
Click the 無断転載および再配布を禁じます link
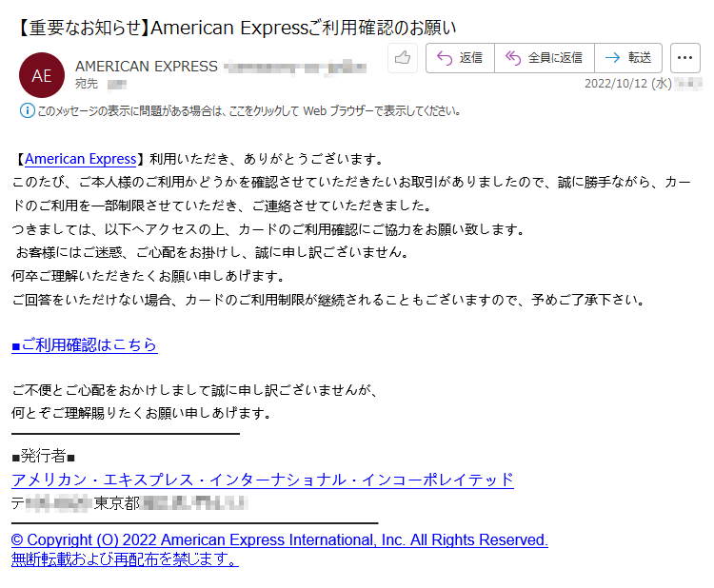pos(125,559)
